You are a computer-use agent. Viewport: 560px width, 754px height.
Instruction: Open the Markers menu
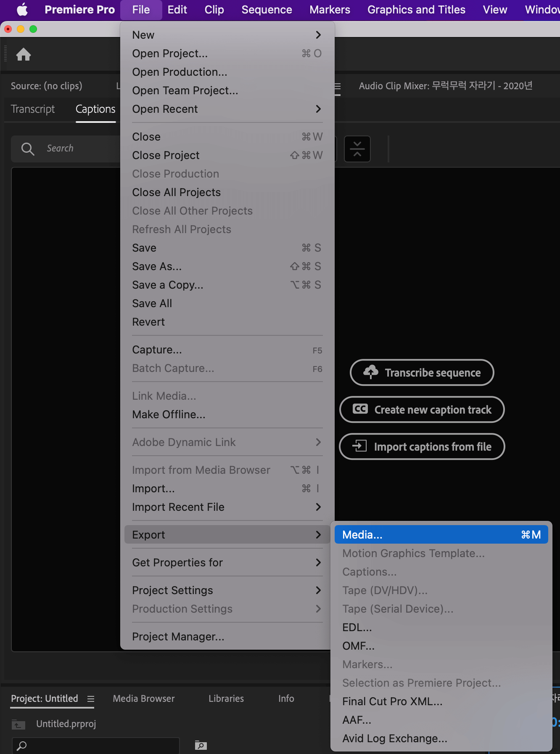click(x=330, y=10)
